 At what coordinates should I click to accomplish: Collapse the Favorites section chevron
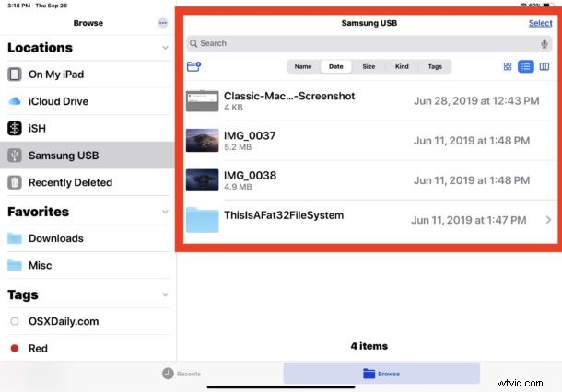[165, 212]
